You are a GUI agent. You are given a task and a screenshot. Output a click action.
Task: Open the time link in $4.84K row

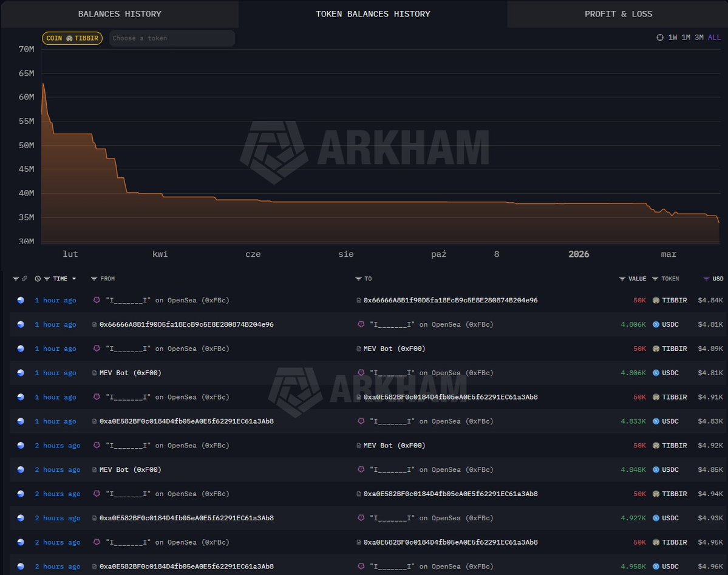tap(55, 300)
